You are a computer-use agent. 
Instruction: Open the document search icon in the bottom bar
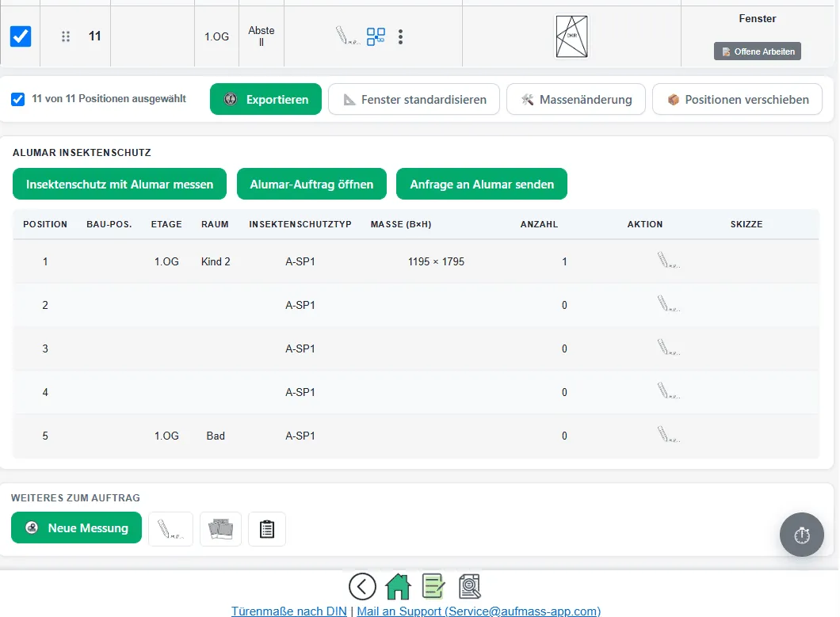[x=470, y=586]
